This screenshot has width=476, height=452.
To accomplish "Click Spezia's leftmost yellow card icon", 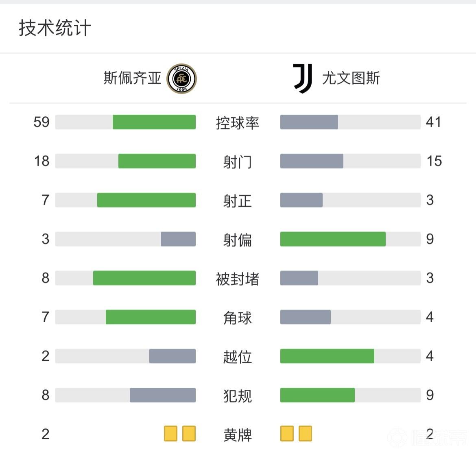I will click(170, 434).
